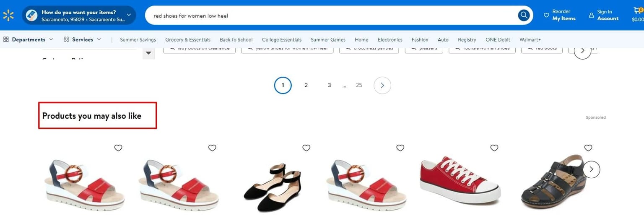The width and height of the screenshot is (644, 221).
Task: Favorite the red canvas sneaker
Action: coord(494,148)
